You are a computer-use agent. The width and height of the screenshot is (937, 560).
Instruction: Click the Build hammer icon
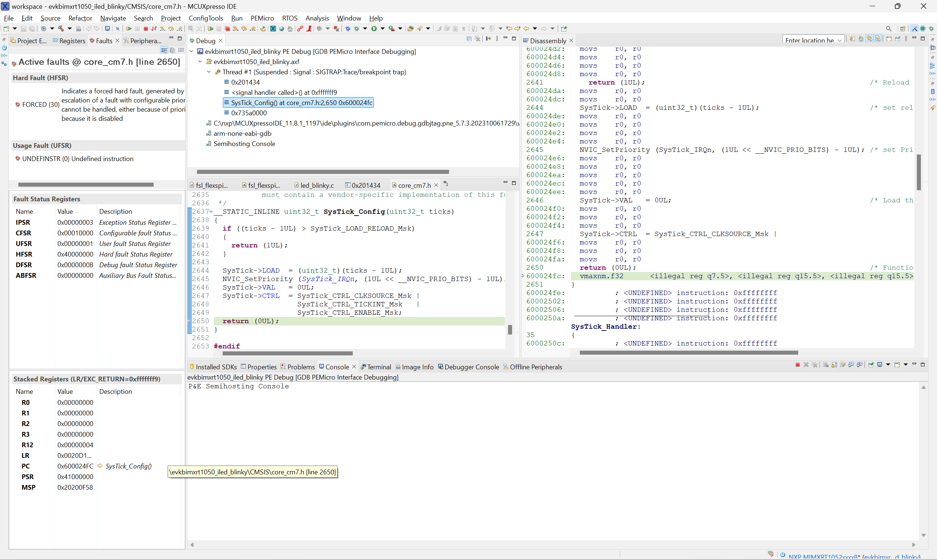(x=61, y=28)
